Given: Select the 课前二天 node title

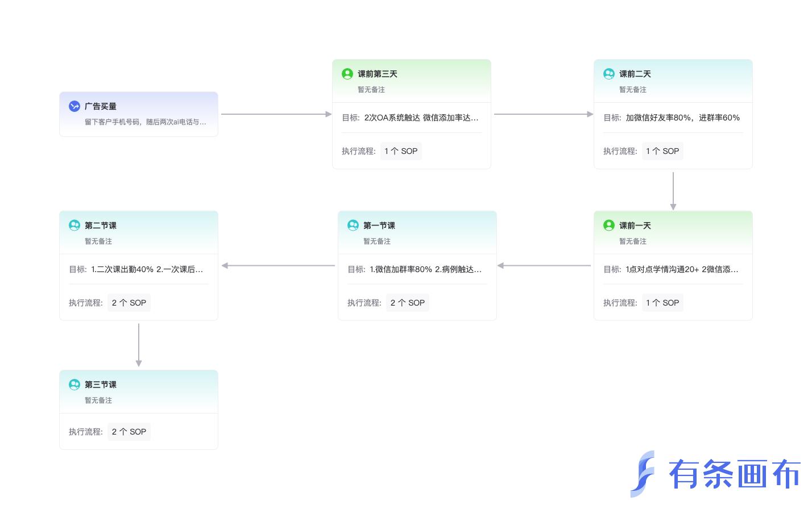Looking at the screenshot, I should (635, 74).
